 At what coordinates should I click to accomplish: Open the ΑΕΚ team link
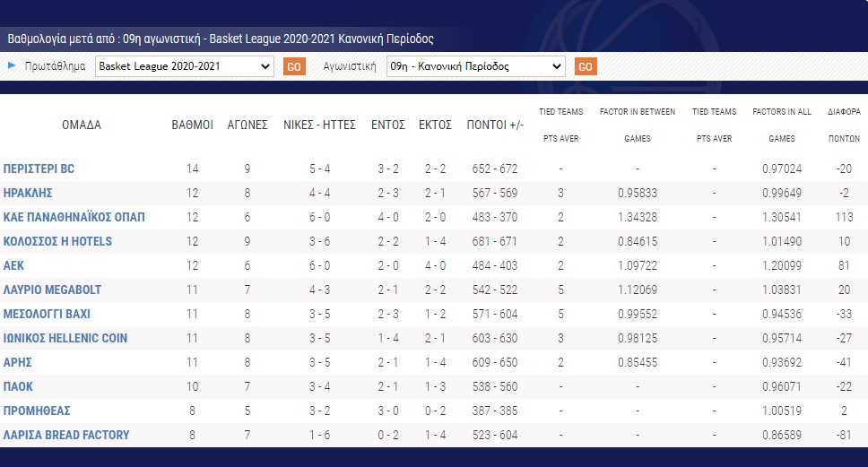pos(13,265)
